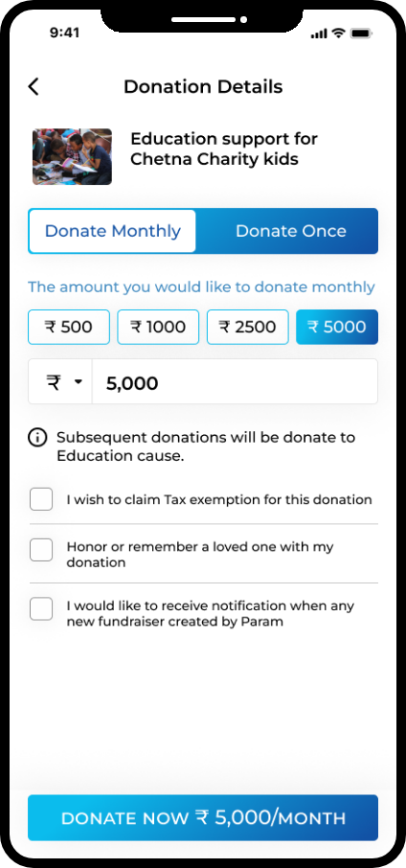Image resolution: width=406 pixels, height=868 pixels.
Task: Select the highlighted ₹ 5000 preset
Action: [337, 327]
